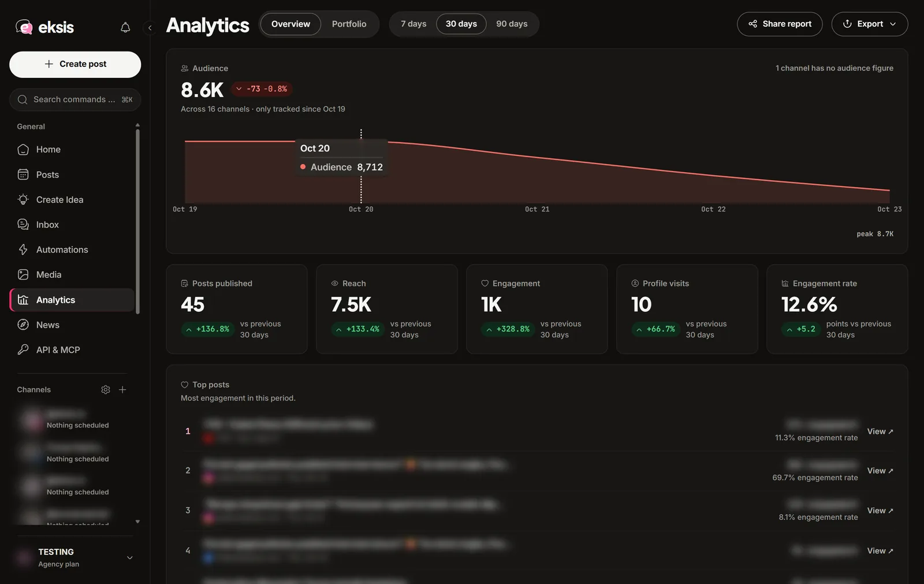This screenshot has width=924, height=584.
Task: View post with 69.7% engagement rate
Action: pos(880,471)
